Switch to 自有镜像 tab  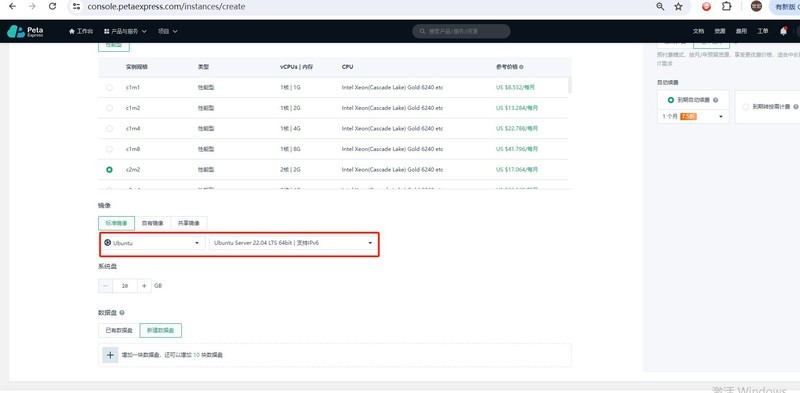click(x=153, y=223)
